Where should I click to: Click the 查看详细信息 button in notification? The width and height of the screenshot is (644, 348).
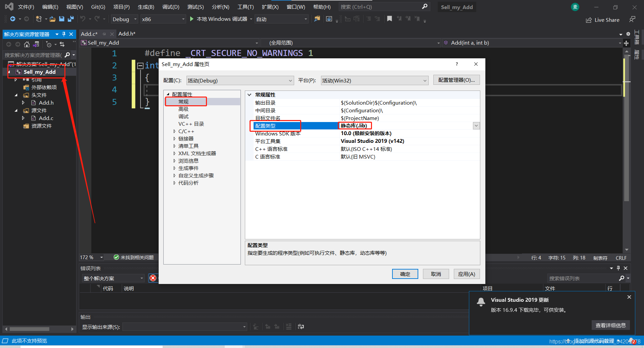[x=611, y=325]
